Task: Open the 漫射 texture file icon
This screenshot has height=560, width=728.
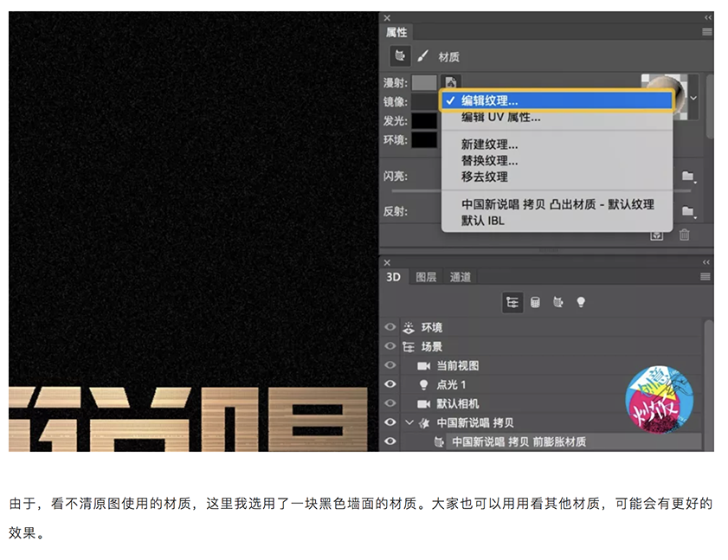Action: pyautogui.click(x=451, y=82)
